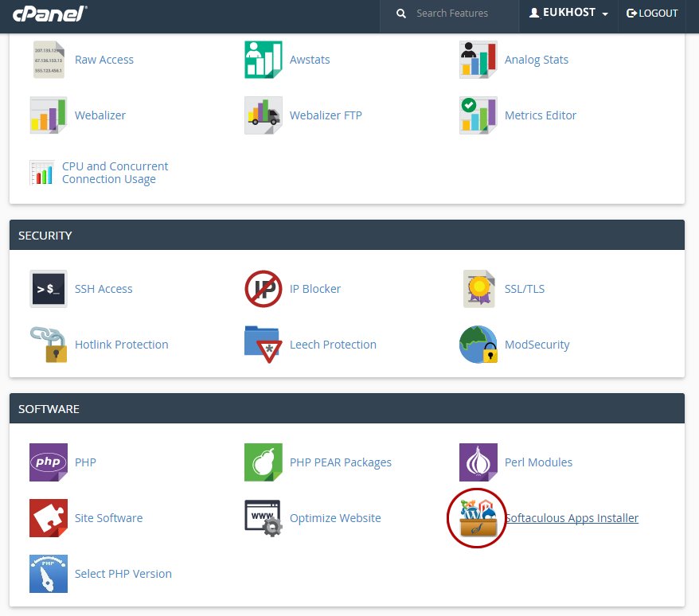Open the Perl Modules link
The height and width of the screenshot is (616, 699).
tap(538, 462)
